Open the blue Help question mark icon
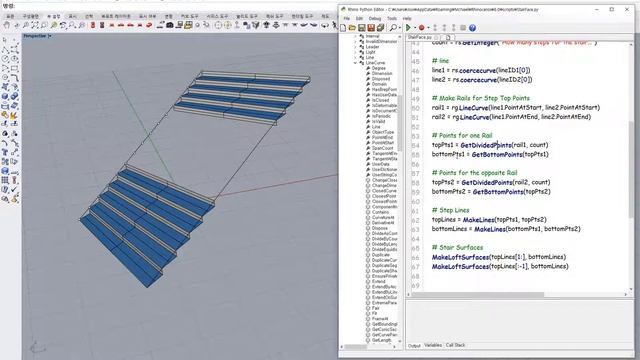The image size is (640, 360). [472, 28]
